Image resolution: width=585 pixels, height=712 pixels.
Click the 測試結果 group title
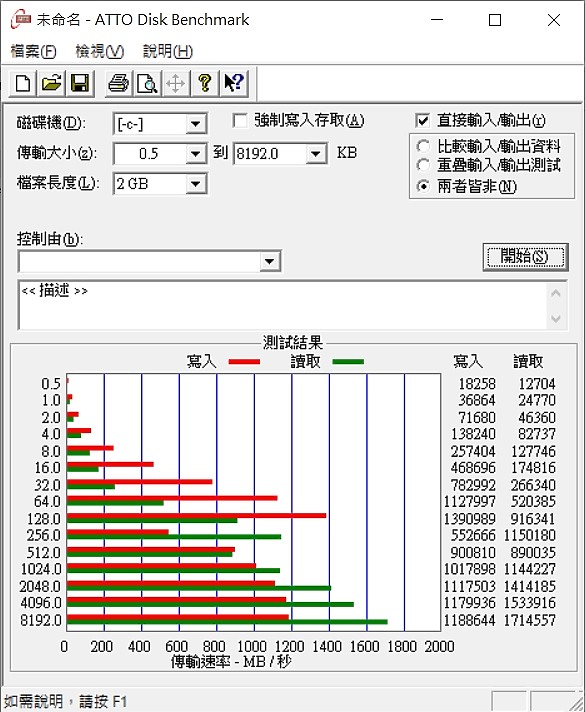coord(293,342)
